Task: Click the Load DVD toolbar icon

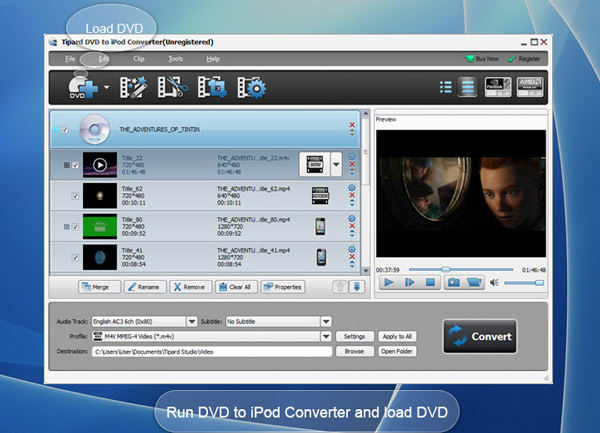Action: tap(83, 87)
